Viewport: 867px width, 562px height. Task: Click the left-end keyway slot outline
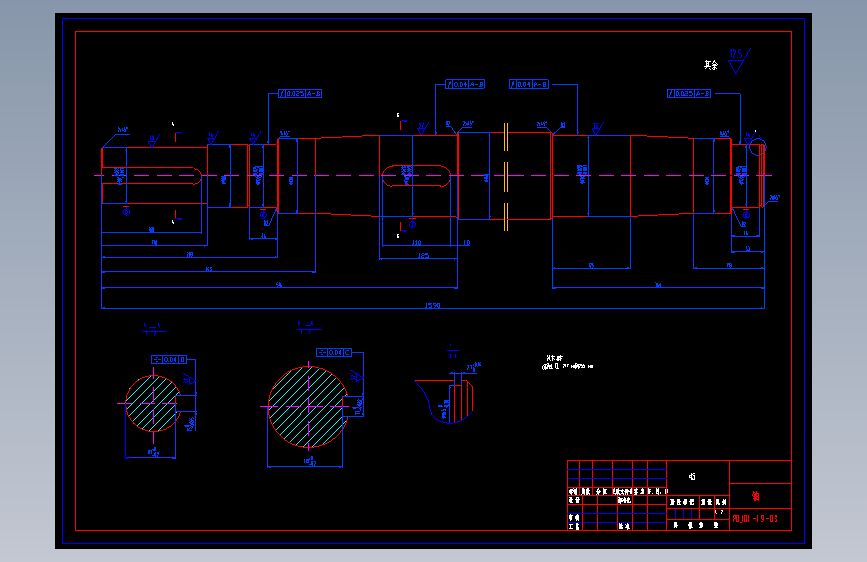click(x=151, y=175)
